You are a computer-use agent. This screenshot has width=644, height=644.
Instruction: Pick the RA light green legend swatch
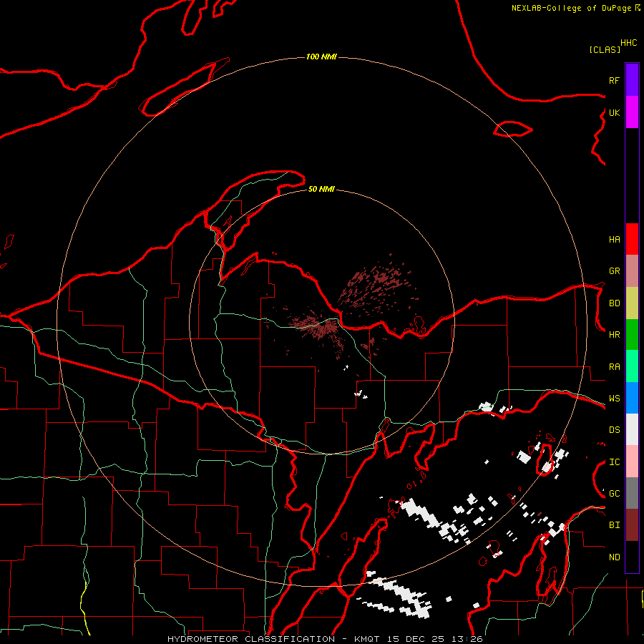pos(632,366)
